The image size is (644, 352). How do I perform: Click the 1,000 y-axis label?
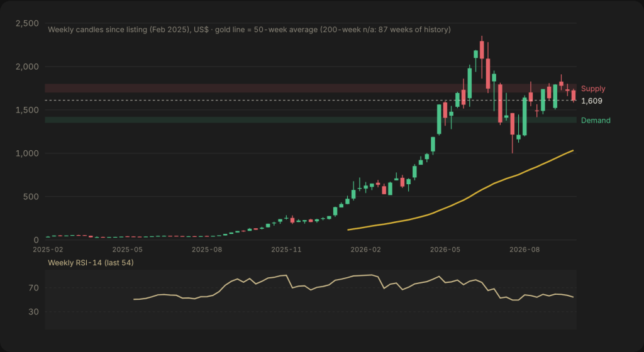pyautogui.click(x=27, y=153)
